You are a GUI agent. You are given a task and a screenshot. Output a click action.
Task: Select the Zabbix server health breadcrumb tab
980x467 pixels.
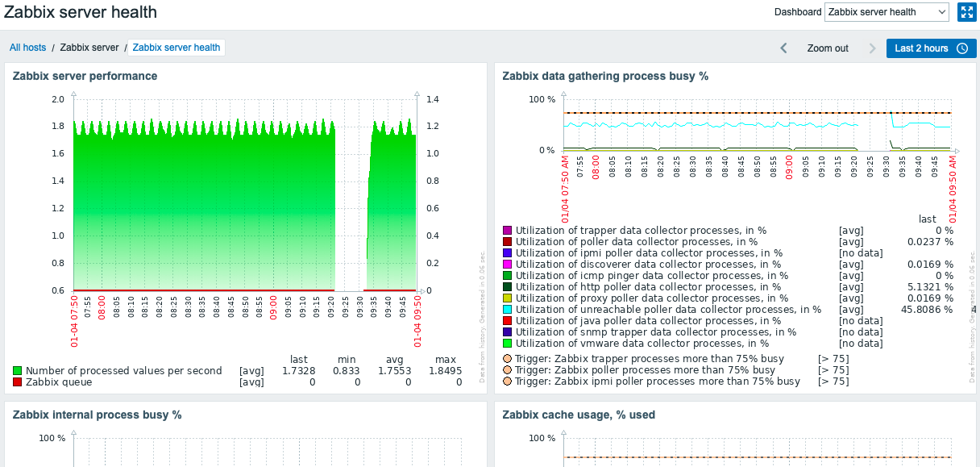click(176, 48)
